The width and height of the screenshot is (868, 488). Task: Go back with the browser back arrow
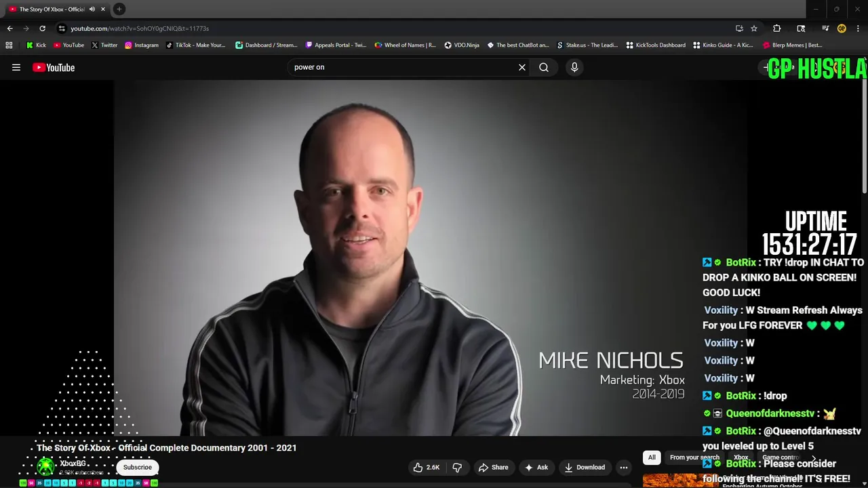pos(9,28)
